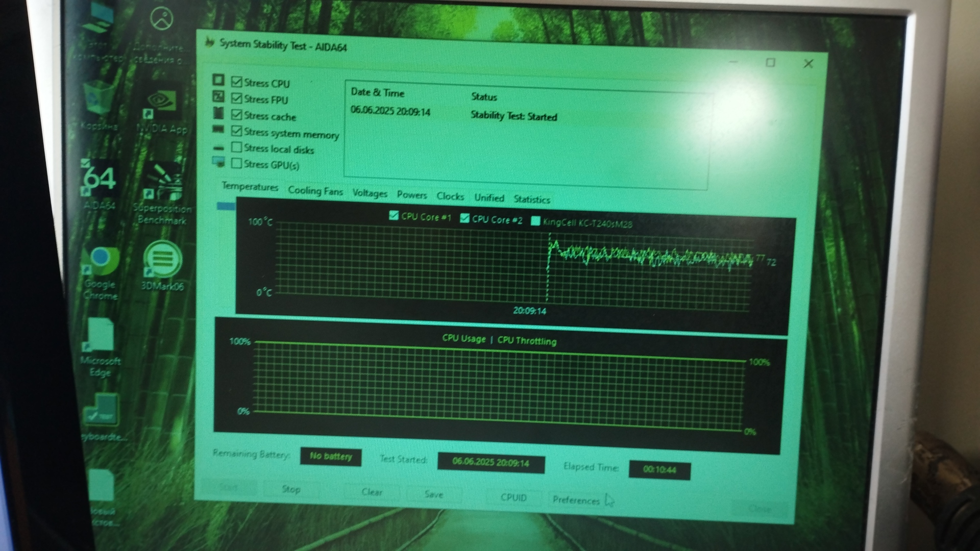Viewport: 980px width, 551px height.
Task: Click the Preferences button
Action: click(576, 500)
